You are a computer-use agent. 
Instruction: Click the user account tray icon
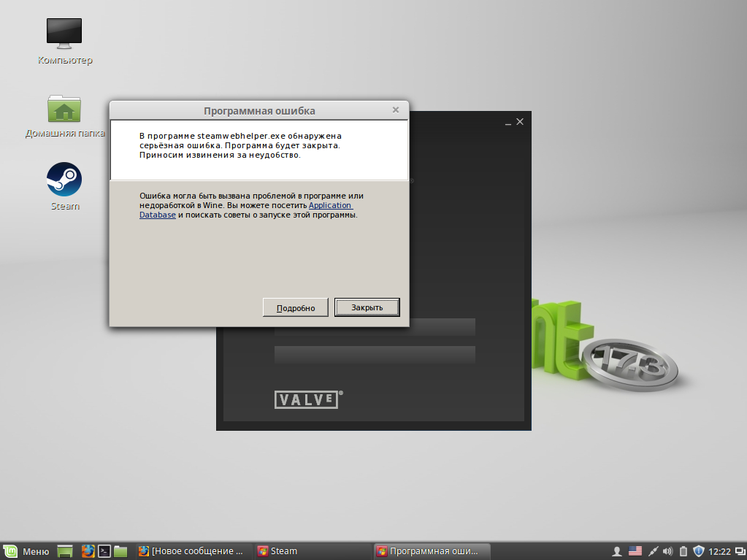[617, 551]
